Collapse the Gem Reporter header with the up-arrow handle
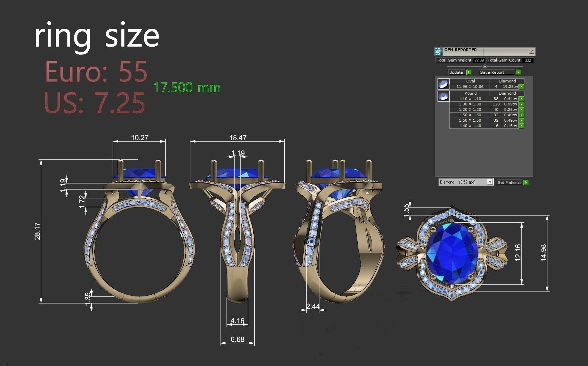 (x=485, y=66)
